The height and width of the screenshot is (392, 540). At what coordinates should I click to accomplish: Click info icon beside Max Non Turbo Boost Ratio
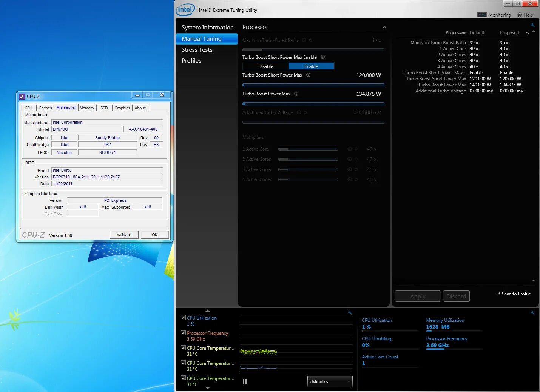(304, 40)
